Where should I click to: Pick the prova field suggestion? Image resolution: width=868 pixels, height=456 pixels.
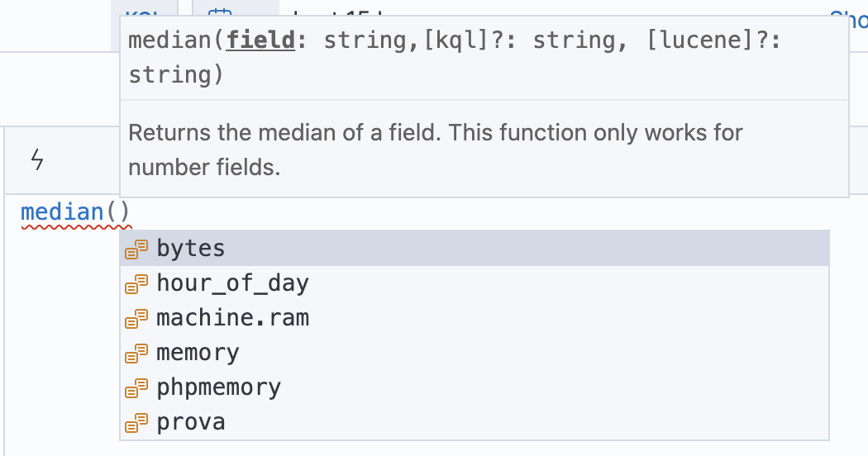coord(475,423)
